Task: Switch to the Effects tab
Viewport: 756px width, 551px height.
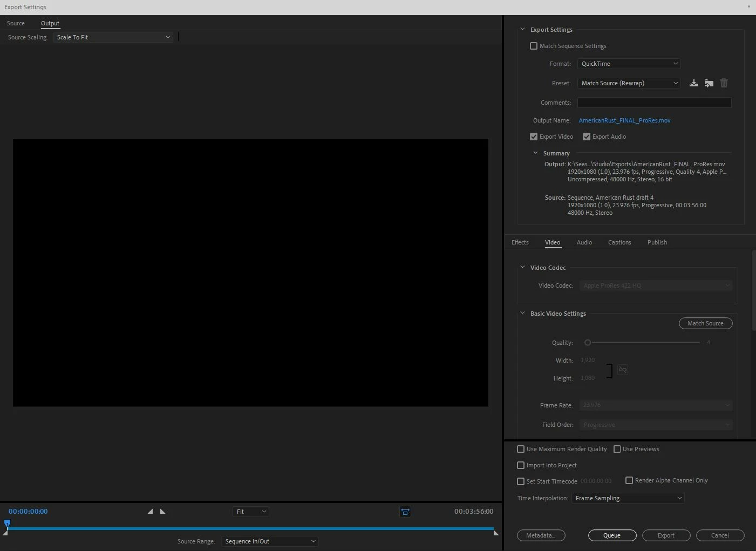Action: click(520, 242)
